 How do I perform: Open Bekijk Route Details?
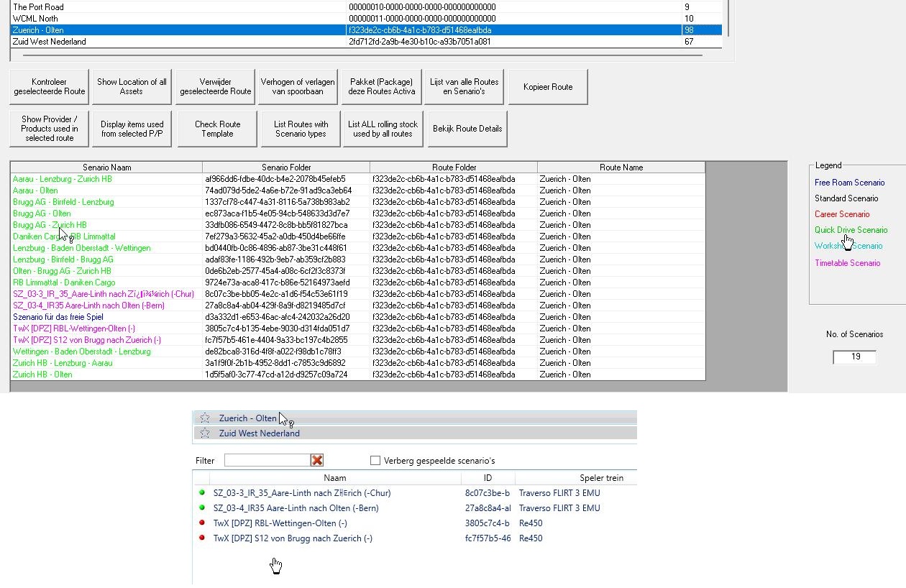(x=467, y=129)
